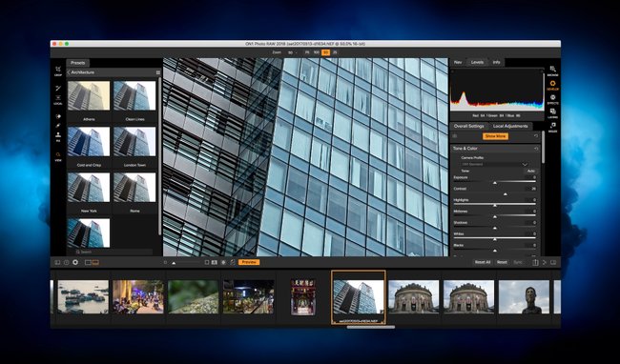Toggle the Preview button

[249, 262]
